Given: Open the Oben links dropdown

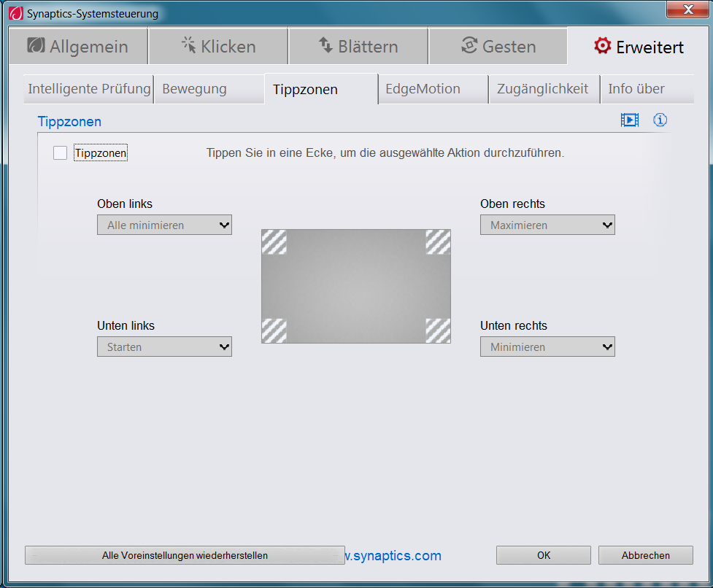Looking at the screenshot, I should pos(165,225).
